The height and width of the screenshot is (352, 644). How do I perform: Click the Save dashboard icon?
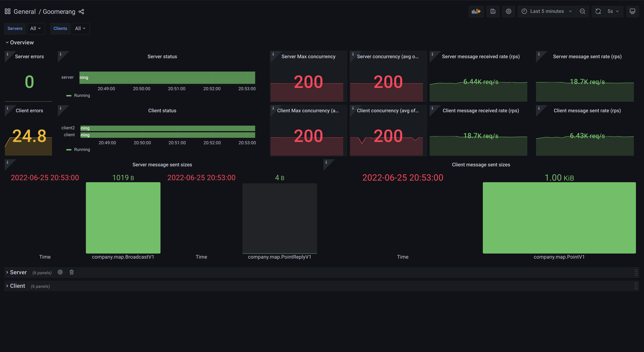pyautogui.click(x=492, y=11)
